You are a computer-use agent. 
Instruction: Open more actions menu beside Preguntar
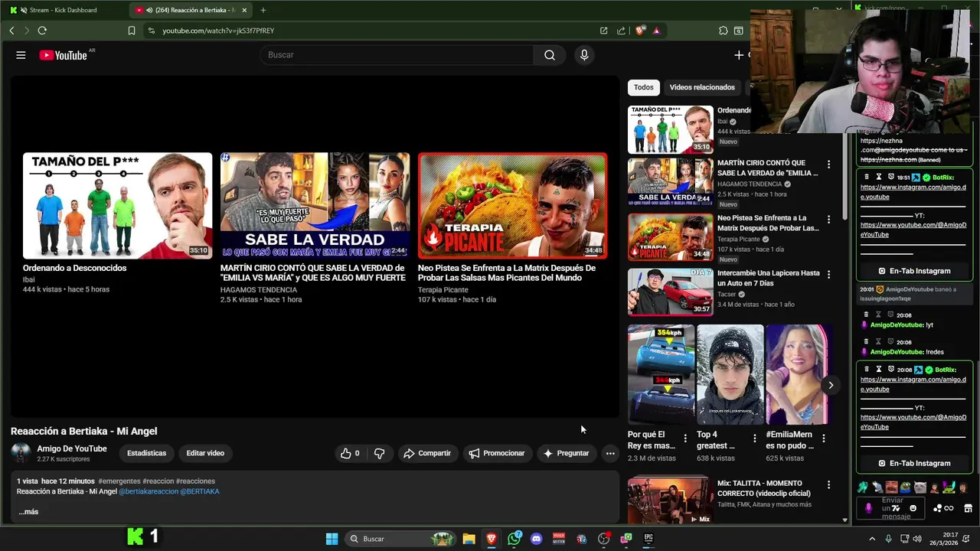(610, 453)
